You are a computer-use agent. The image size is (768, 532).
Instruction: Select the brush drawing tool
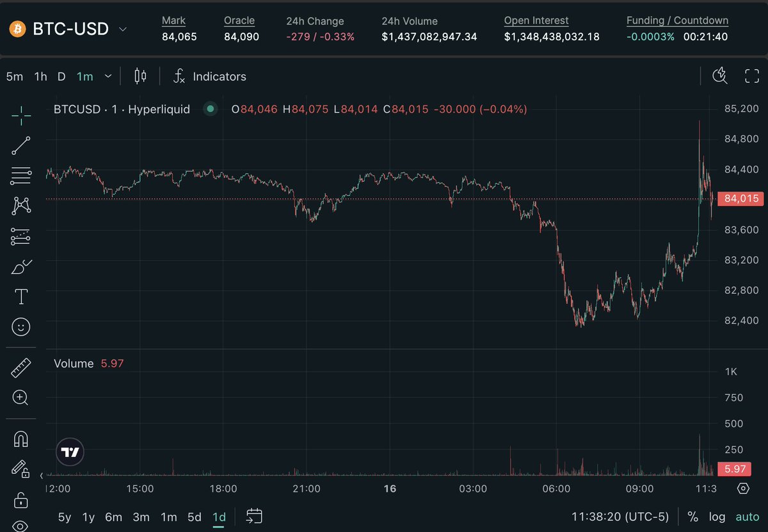[21, 266]
